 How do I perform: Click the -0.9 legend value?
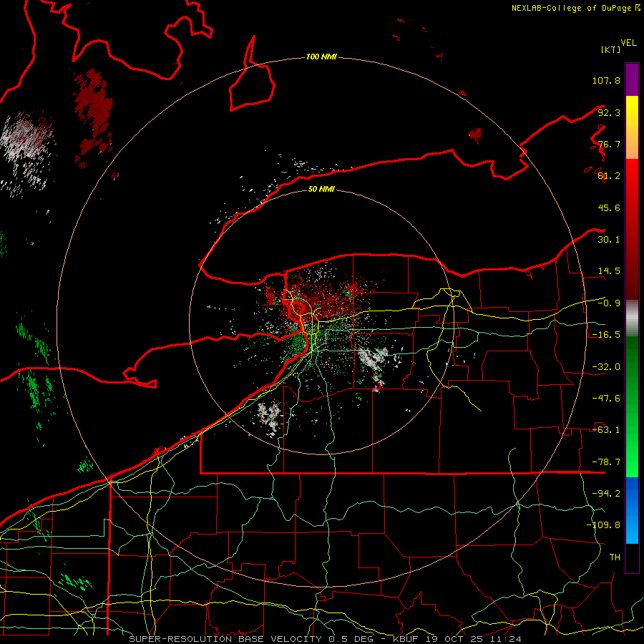[609, 303]
